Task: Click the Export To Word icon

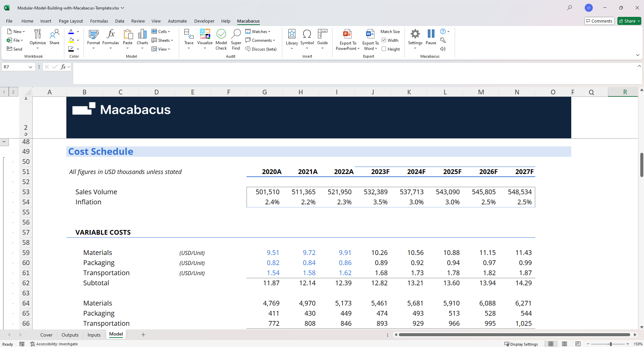Action: tap(370, 34)
